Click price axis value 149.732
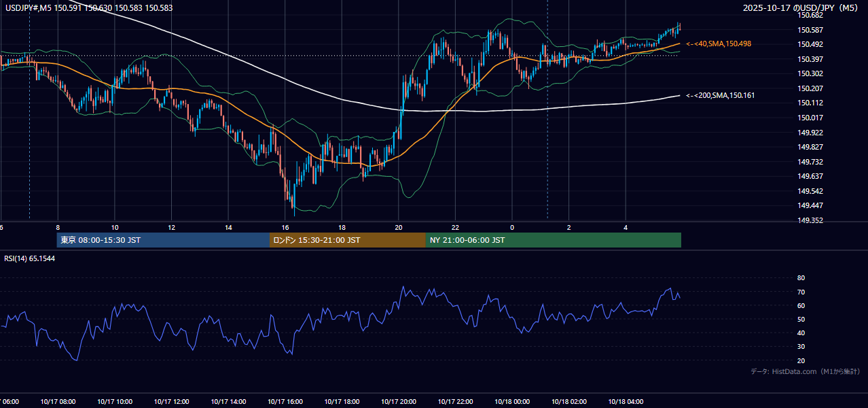This screenshot has width=868, height=408. pyautogui.click(x=810, y=162)
